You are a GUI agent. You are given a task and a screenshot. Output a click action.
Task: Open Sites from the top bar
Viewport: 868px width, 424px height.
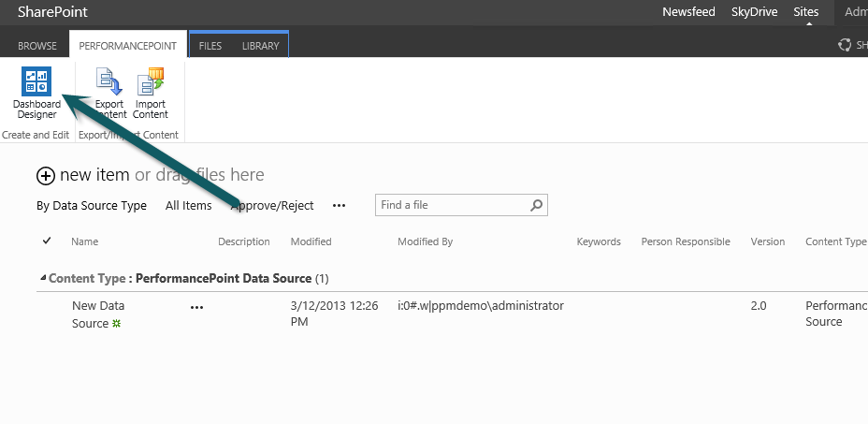click(x=806, y=11)
